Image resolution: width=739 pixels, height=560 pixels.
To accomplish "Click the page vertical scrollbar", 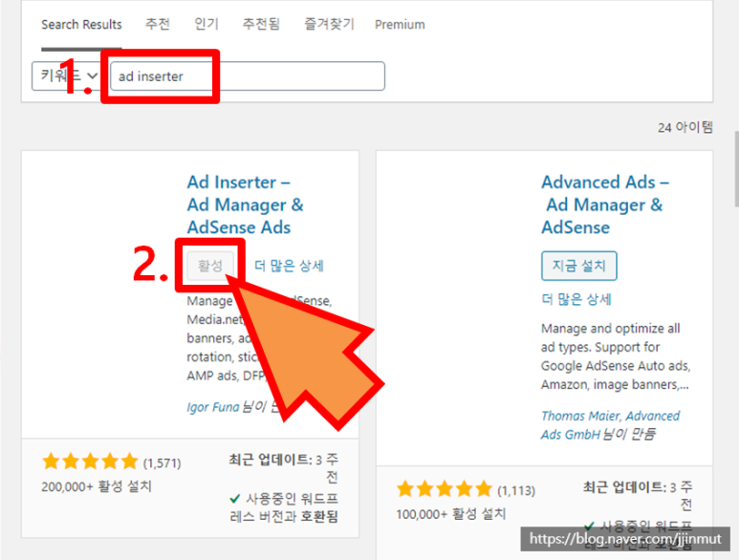I will coord(736,168).
